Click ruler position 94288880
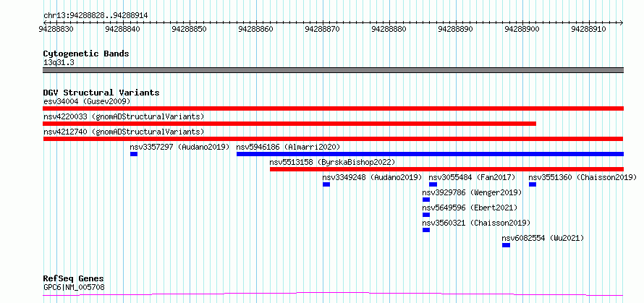 point(389,29)
